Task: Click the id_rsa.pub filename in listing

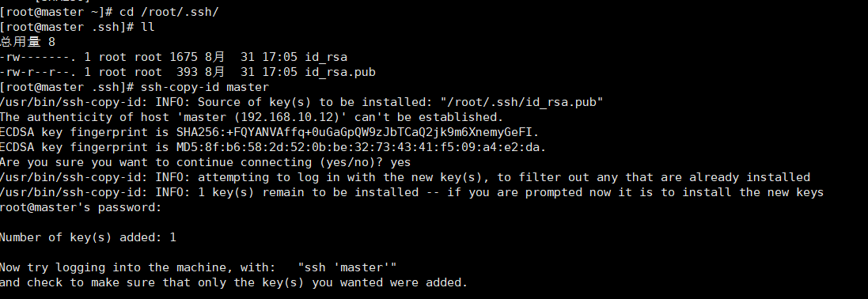Action: [x=340, y=72]
